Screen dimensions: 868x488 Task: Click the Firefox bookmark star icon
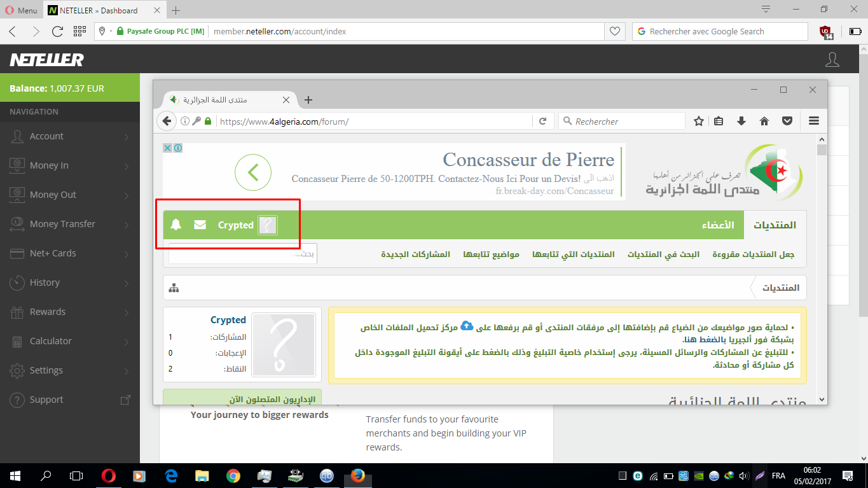699,121
